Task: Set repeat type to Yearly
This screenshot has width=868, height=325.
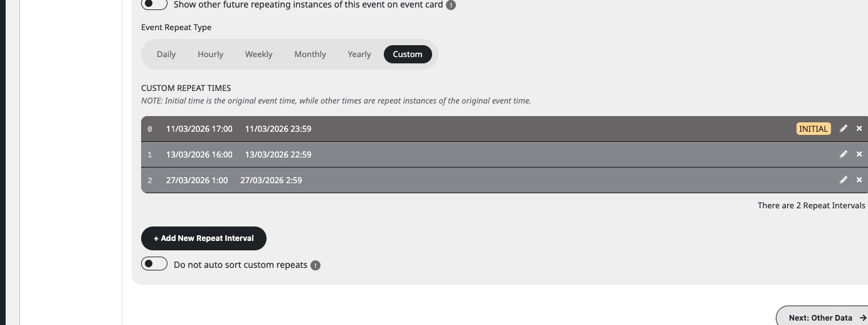Action: (x=359, y=55)
